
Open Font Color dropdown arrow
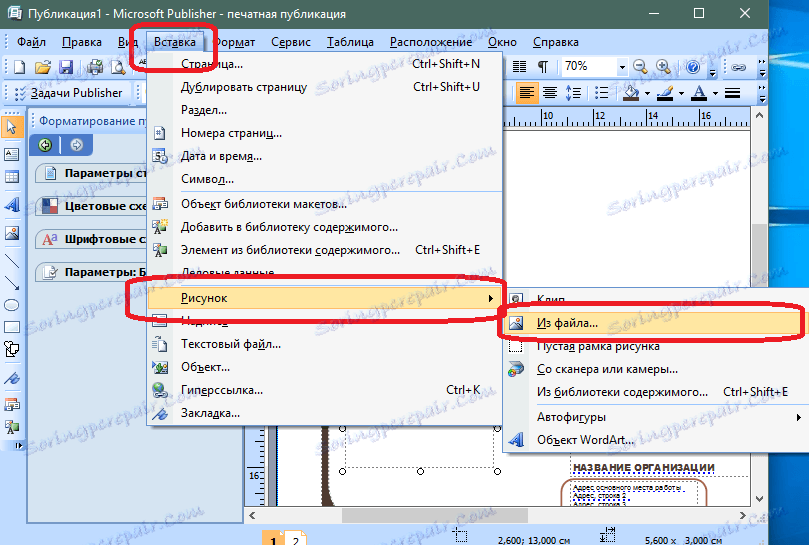tap(715, 93)
